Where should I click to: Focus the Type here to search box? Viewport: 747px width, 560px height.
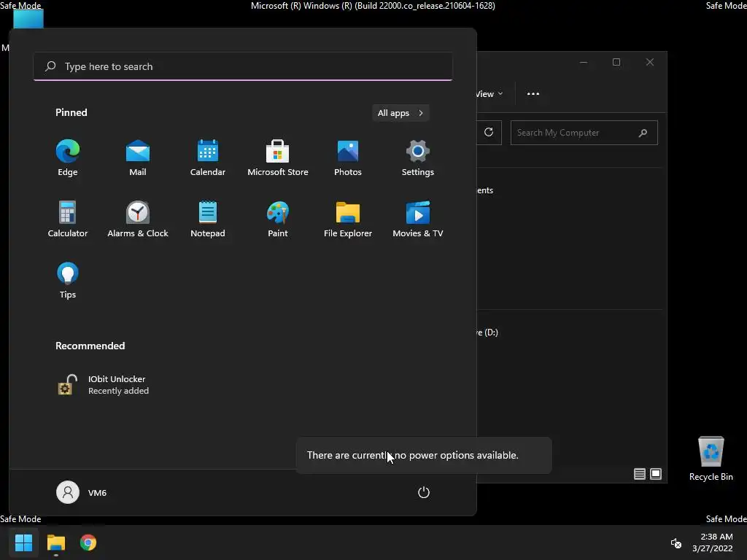pyautogui.click(x=243, y=66)
